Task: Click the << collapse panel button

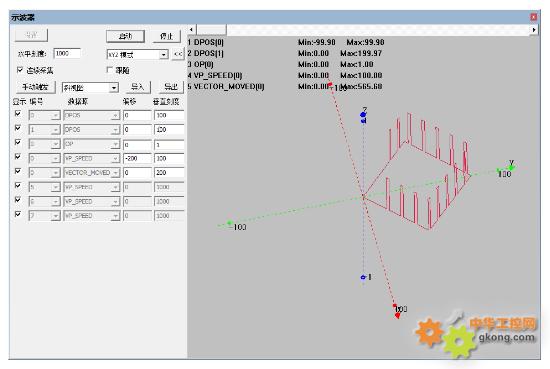Action: pyautogui.click(x=178, y=54)
